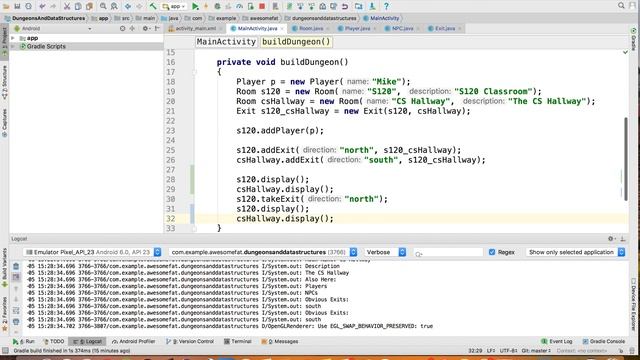Open Logcat panel settings gear

tap(611, 239)
